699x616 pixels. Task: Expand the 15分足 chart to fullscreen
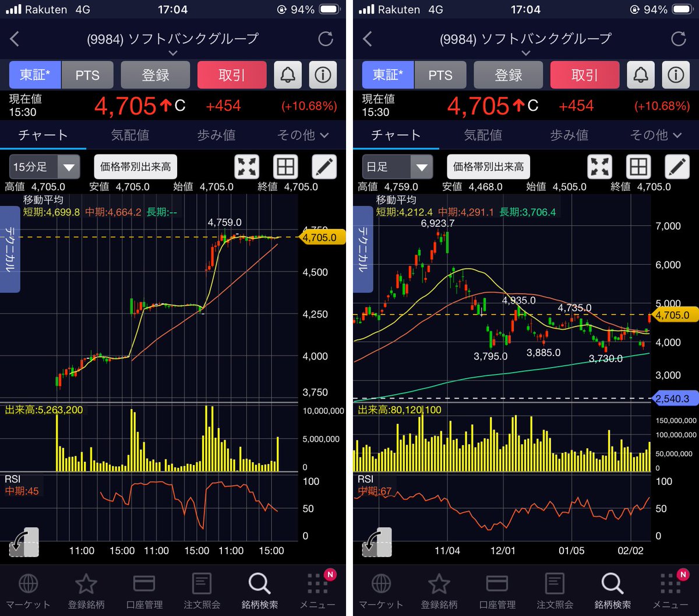tap(247, 167)
